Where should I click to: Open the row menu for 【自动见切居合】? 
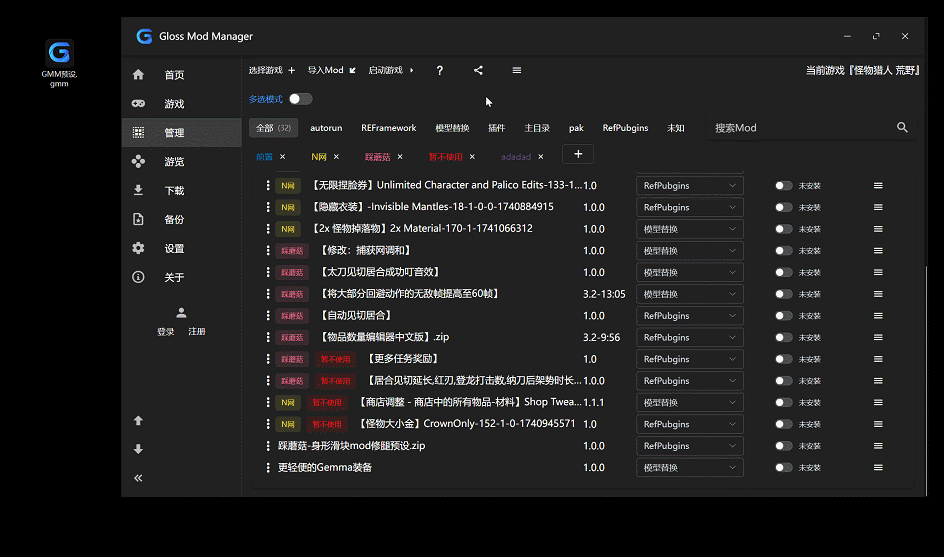point(878,316)
